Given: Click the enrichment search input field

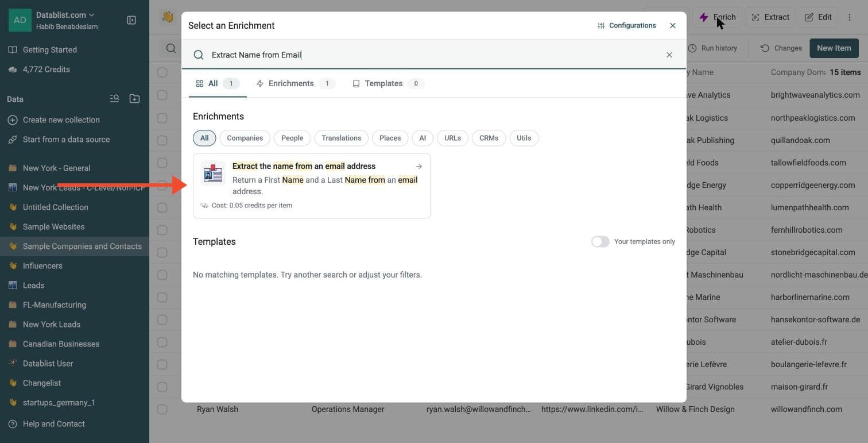Looking at the screenshot, I should pyautogui.click(x=433, y=55).
